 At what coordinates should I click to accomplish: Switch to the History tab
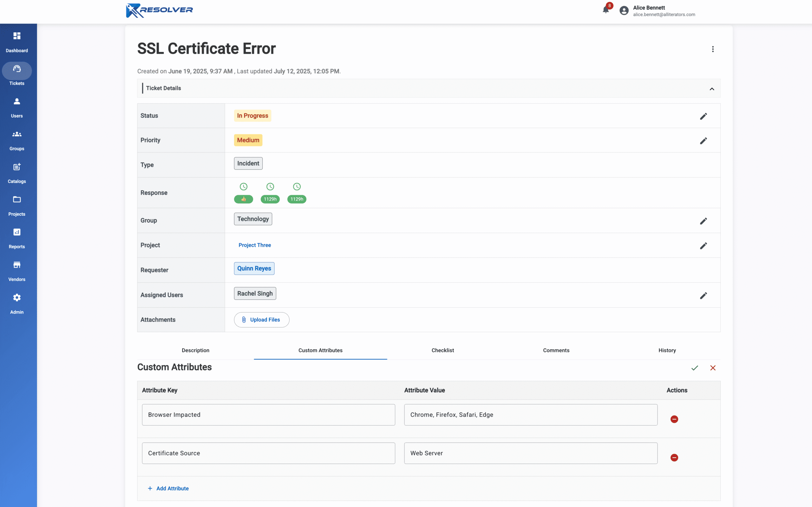667,350
